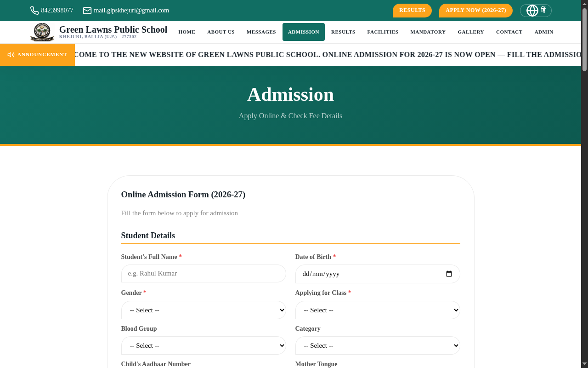The height and width of the screenshot is (368, 588).
Task: Click the 'Child's Aadhaar Number' label
Action: [156, 364]
